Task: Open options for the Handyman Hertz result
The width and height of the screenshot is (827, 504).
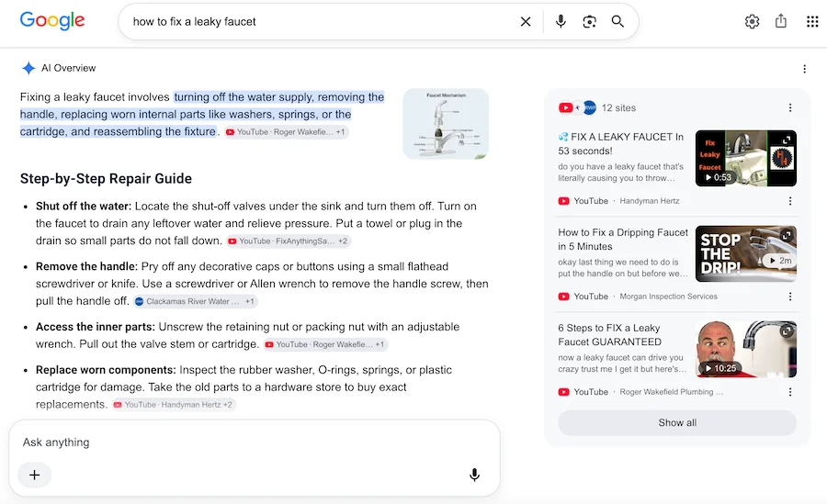Action: [790, 201]
